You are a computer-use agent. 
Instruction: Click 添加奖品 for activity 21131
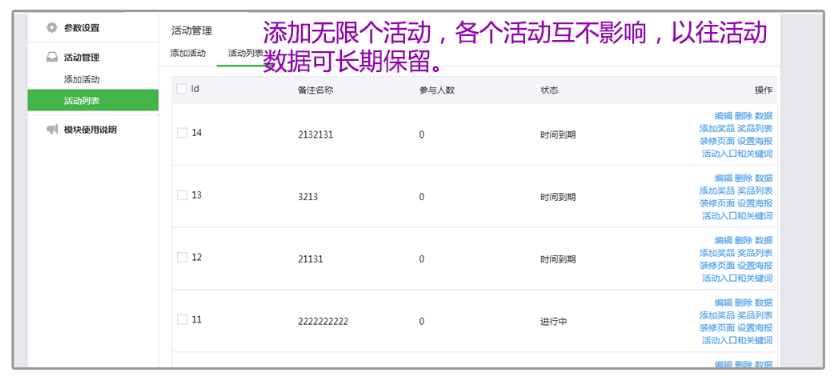(717, 253)
